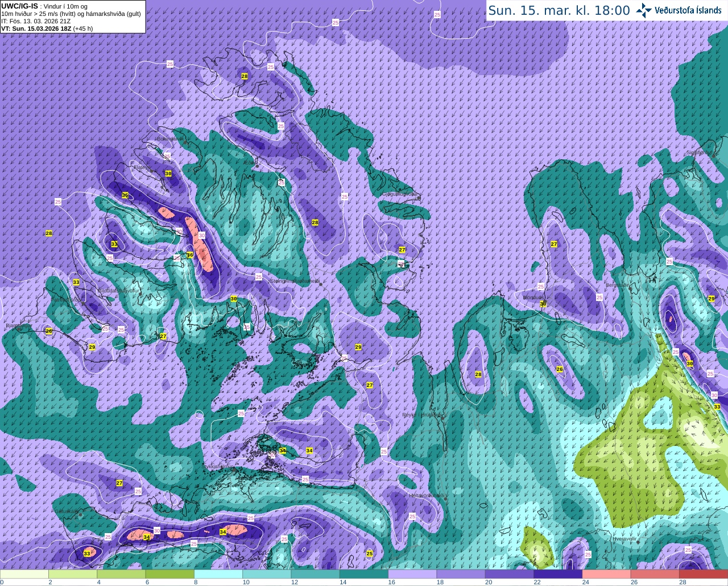Image resolution: width=728 pixels, height=586 pixels.
Task: Click the yellow 30 label at Blönduós
Action: click(x=543, y=304)
